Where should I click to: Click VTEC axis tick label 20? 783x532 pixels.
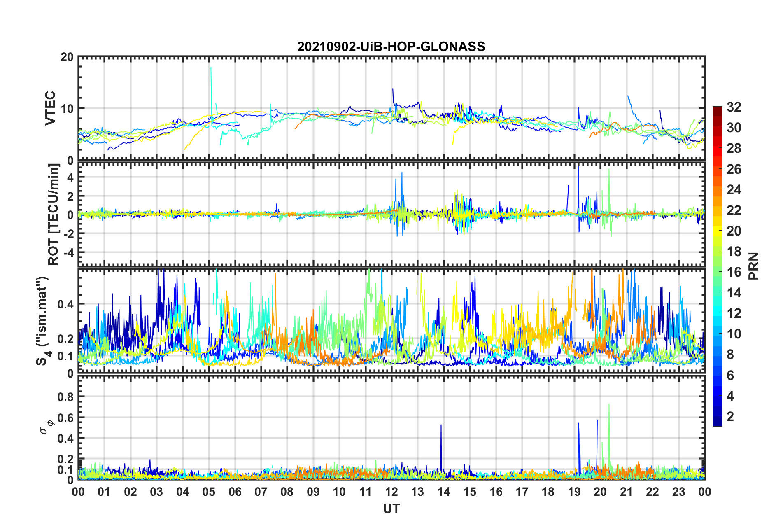67,57
